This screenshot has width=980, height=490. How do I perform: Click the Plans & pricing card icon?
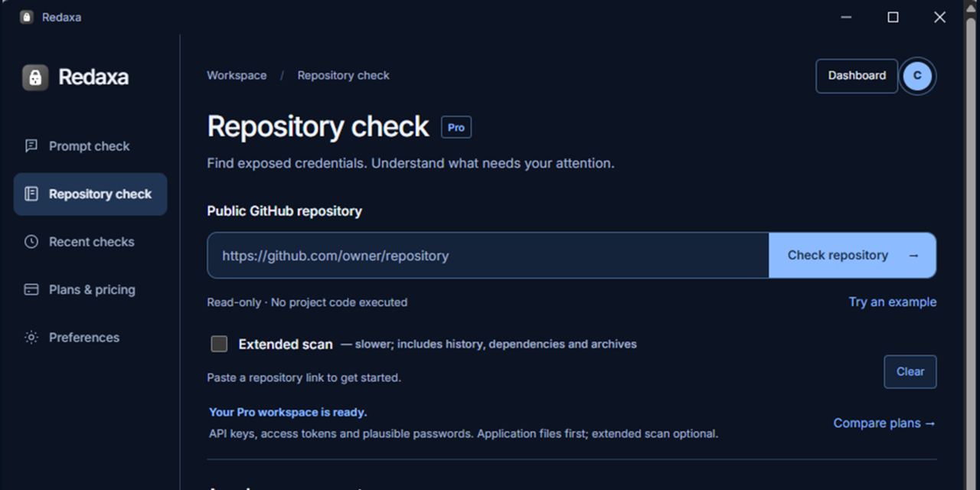(31, 289)
